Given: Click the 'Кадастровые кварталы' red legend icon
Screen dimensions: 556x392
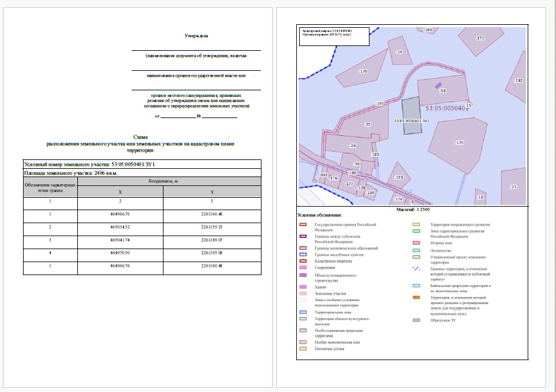Looking at the screenshot, I should coord(303,261).
